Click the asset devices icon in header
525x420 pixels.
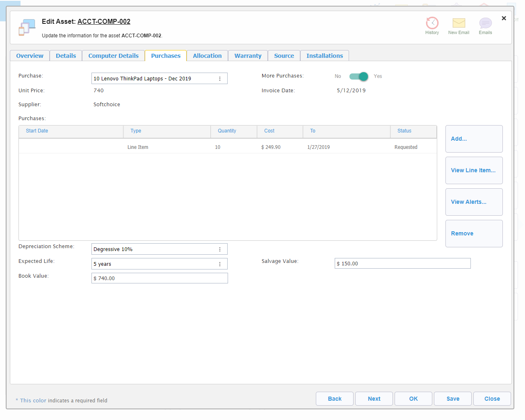point(27,27)
